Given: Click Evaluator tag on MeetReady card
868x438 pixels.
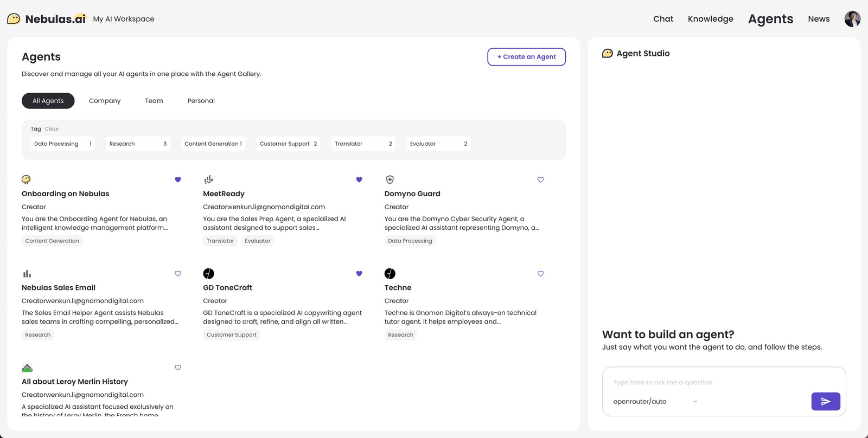Looking at the screenshot, I should click(257, 241).
